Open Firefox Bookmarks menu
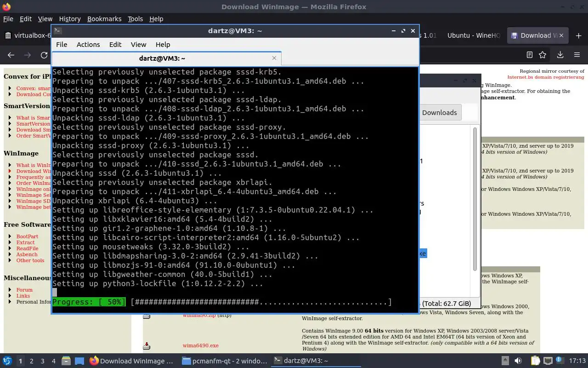The height and width of the screenshot is (368, 588). point(104,19)
